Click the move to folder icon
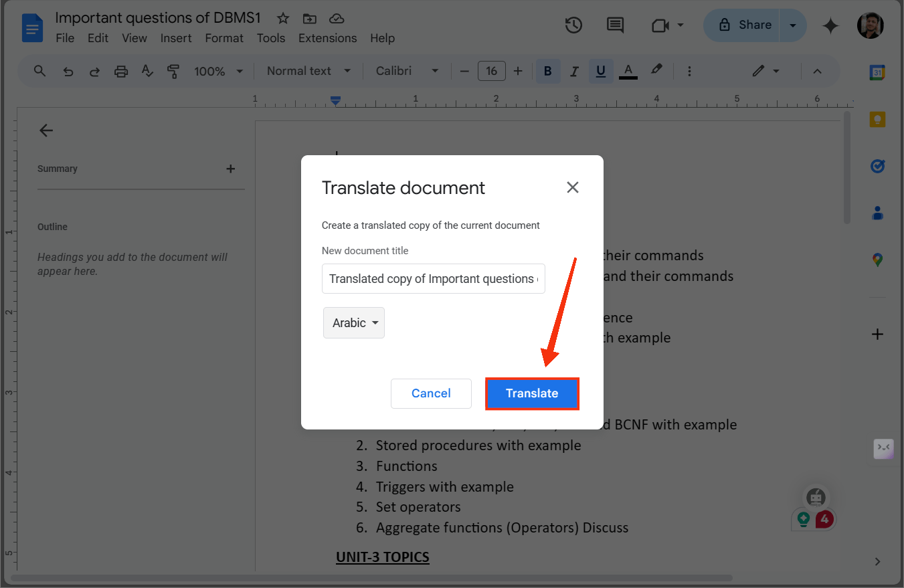Screen dimensions: 904x588 click(x=310, y=18)
